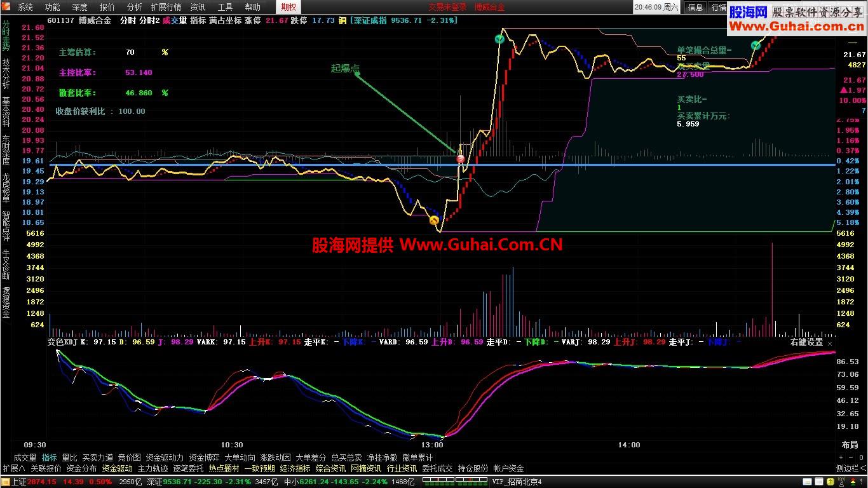868x488 pixels.
Task: Open the 持仓股份 tab
Action: pos(473,468)
